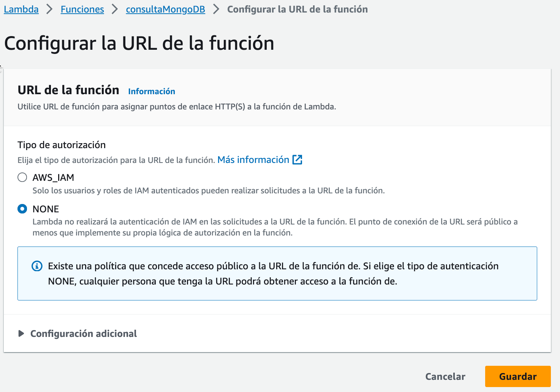
Task: Click the 'Existe una política' alert message text
Action: 273,273
